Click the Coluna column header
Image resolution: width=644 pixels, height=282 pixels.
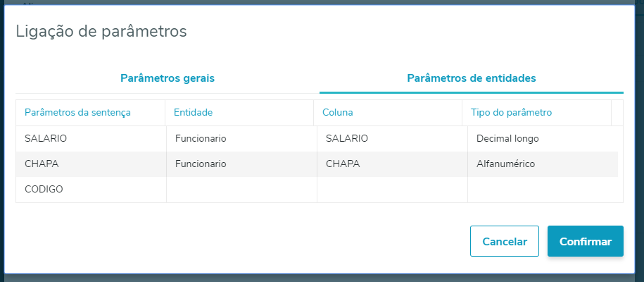[x=338, y=112]
